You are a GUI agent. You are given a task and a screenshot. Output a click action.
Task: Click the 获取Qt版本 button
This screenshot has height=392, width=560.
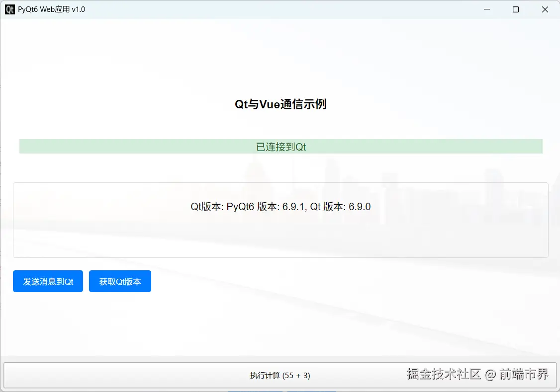pos(120,281)
